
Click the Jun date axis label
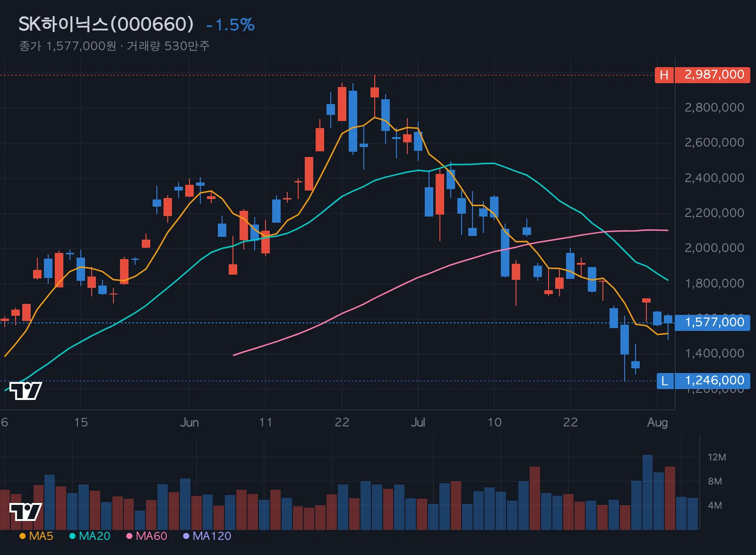click(x=189, y=423)
